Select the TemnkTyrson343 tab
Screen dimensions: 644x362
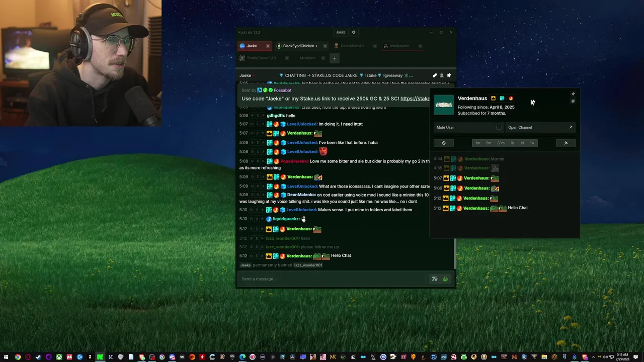(x=261, y=58)
